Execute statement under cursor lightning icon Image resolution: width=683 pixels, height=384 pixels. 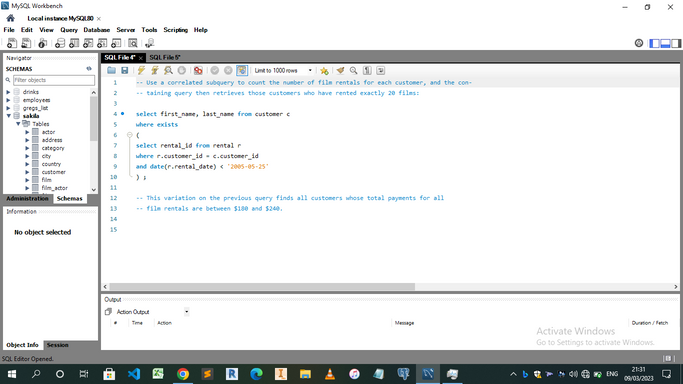tap(155, 71)
